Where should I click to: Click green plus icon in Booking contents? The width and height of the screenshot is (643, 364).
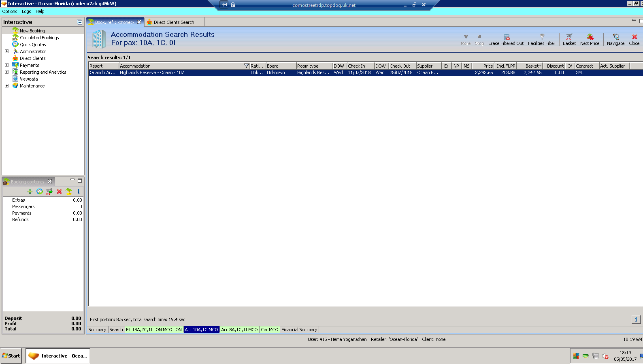[30, 192]
